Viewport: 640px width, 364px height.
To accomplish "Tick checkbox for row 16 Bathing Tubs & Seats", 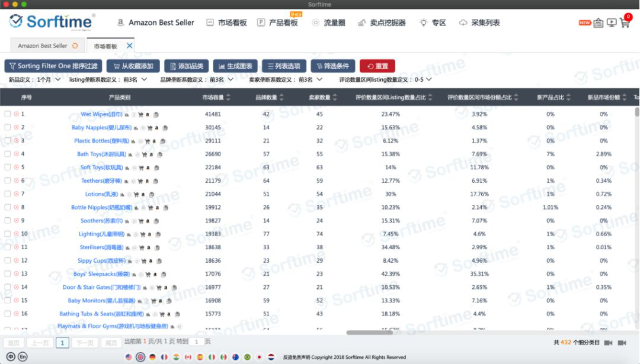I will 7,314.
